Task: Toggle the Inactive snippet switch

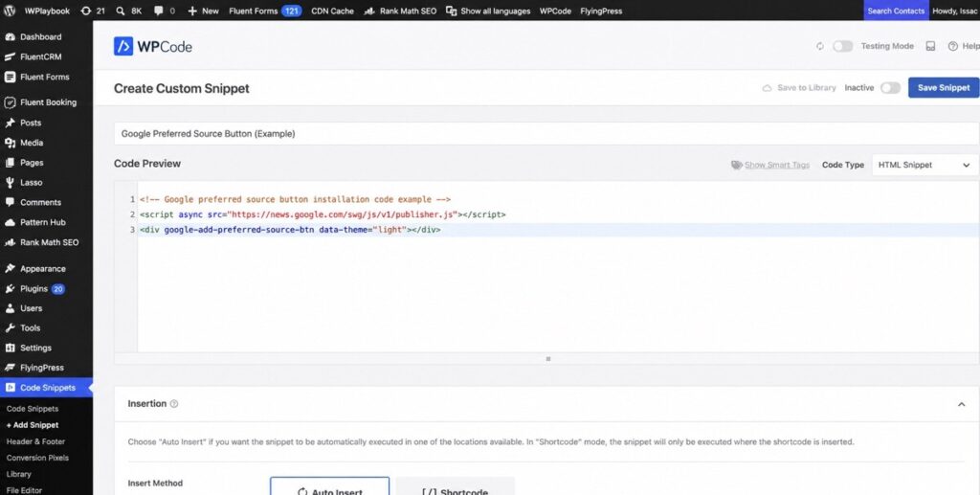Action: 891,88
